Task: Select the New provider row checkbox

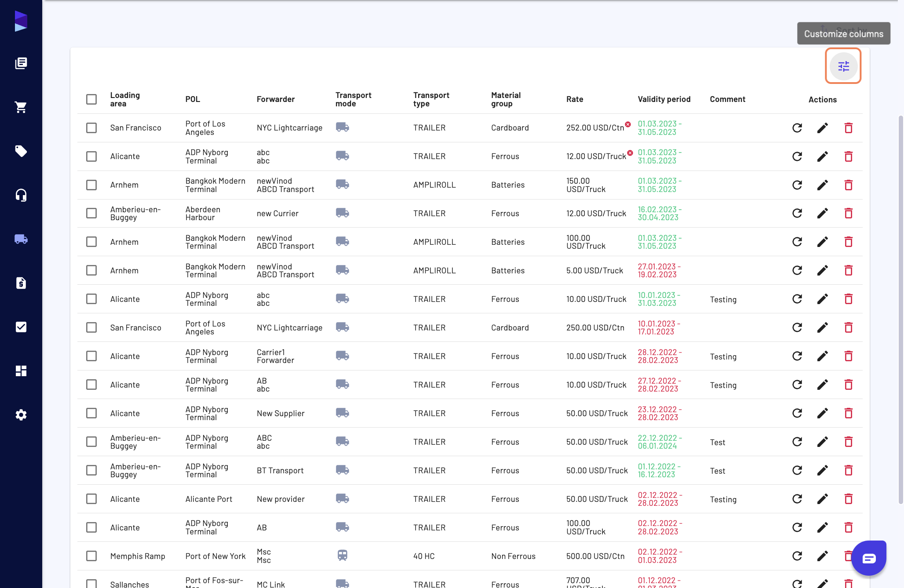Action: pos(91,499)
